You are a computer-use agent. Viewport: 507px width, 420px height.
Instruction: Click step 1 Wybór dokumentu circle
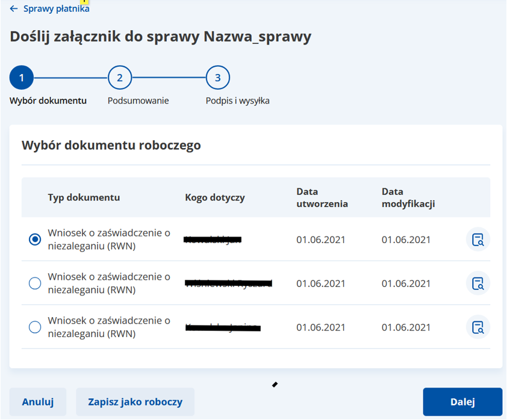point(22,77)
